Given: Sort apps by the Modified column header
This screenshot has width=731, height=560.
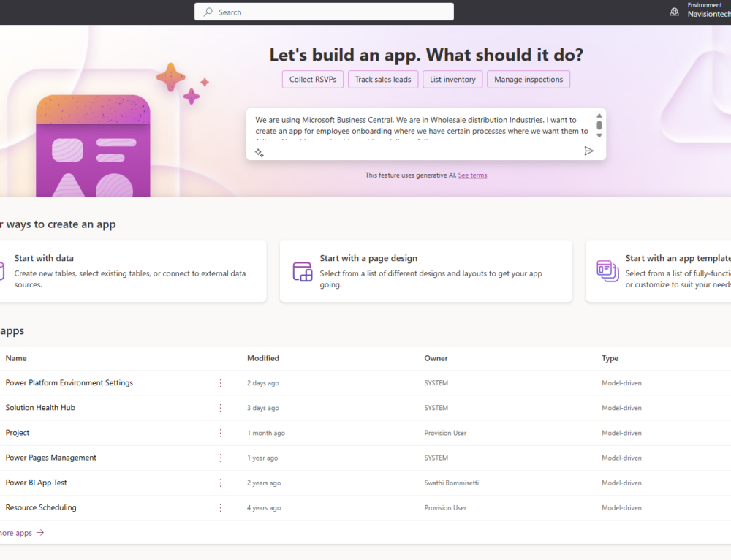Looking at the screenshot, I should pyautogui.click(x=262, y=358).
